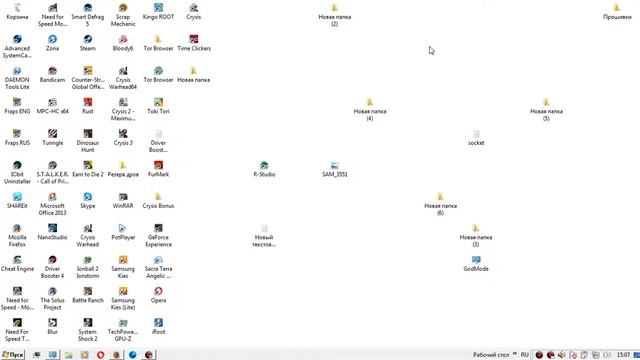The height and width of the screenshot is (360, 640).
Task: Open the Earn to Die 2 icon
Action: 88,169
